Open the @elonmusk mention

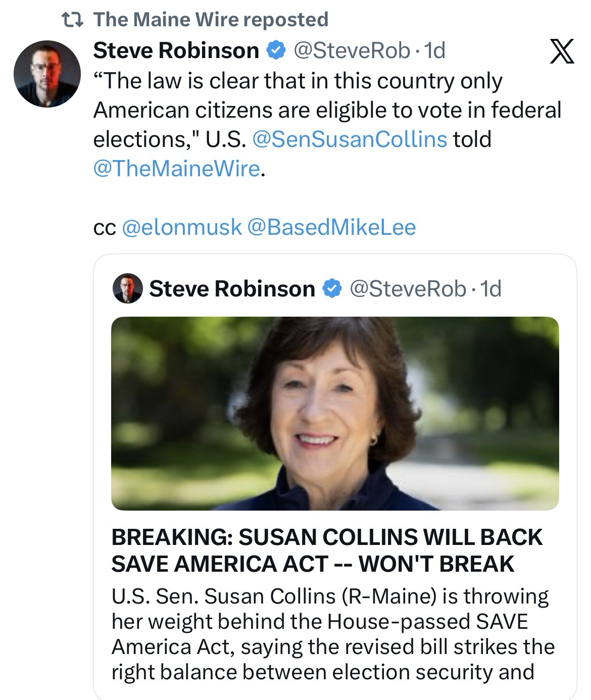[x=182, y=227]
